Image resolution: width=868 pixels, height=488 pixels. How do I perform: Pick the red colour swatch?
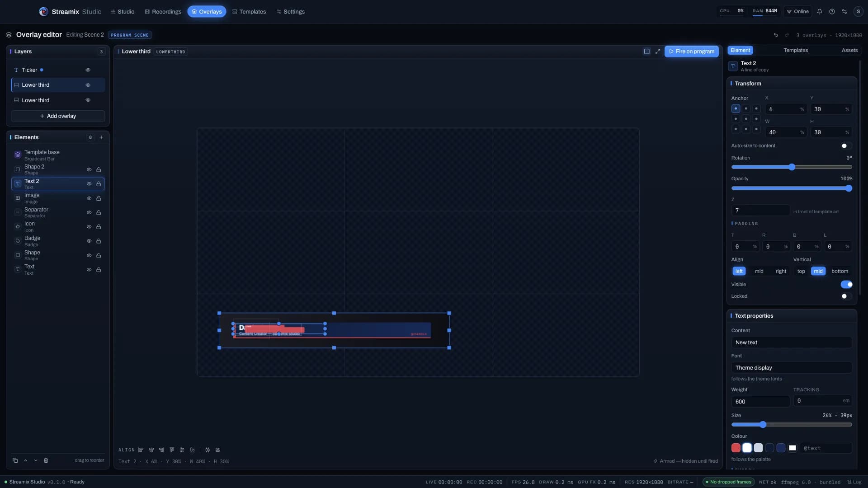pos(736,448)
